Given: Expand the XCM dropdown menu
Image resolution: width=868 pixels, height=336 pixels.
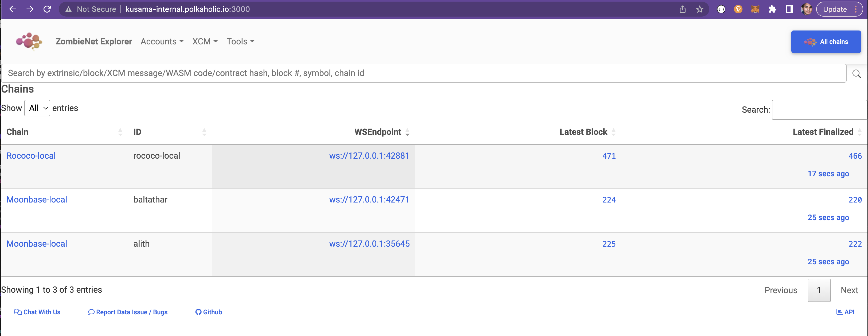Looking at the screenshot, I should (204, 41).
